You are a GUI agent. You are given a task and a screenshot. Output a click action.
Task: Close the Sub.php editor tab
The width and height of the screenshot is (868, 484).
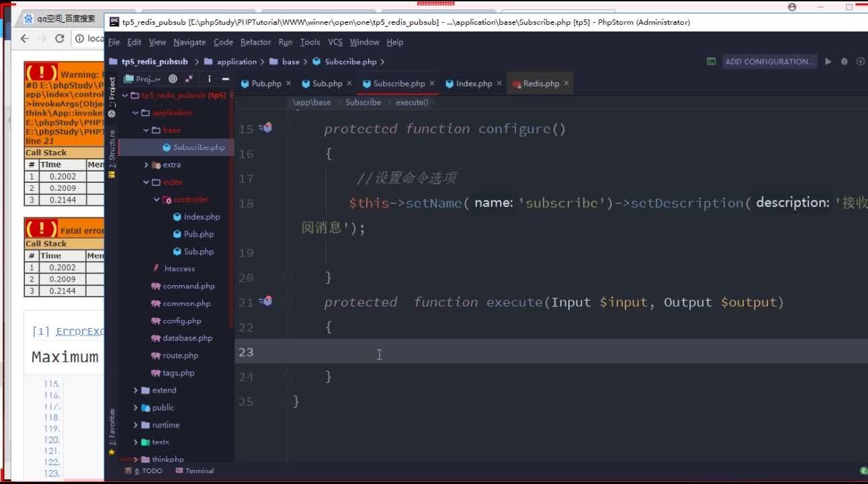click(x=349, y=83)
